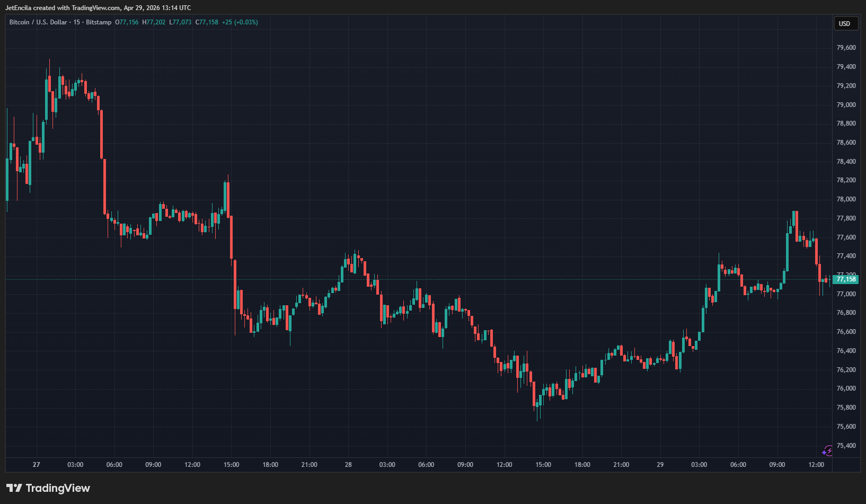Click the TradingView logo icon
Screen dimensions: 866x504
(x=14, y=488)
